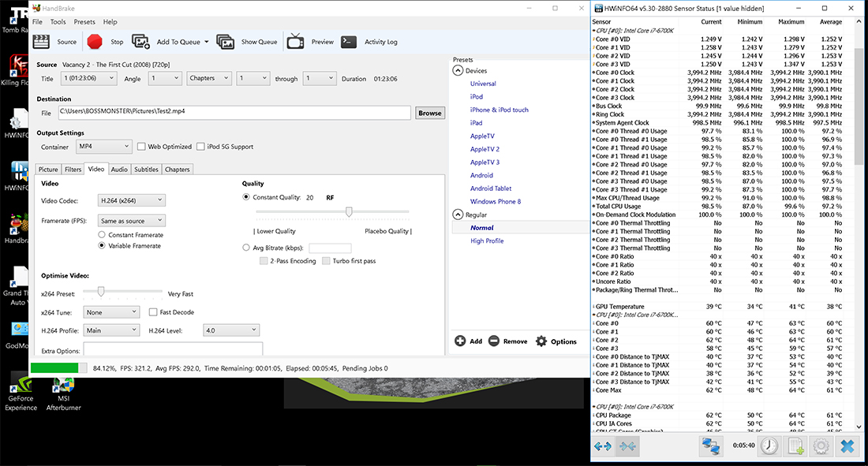Open the File menu
The width and height of the screenshot is (868, 466).
pyautogui.click(x=37, y=22)
